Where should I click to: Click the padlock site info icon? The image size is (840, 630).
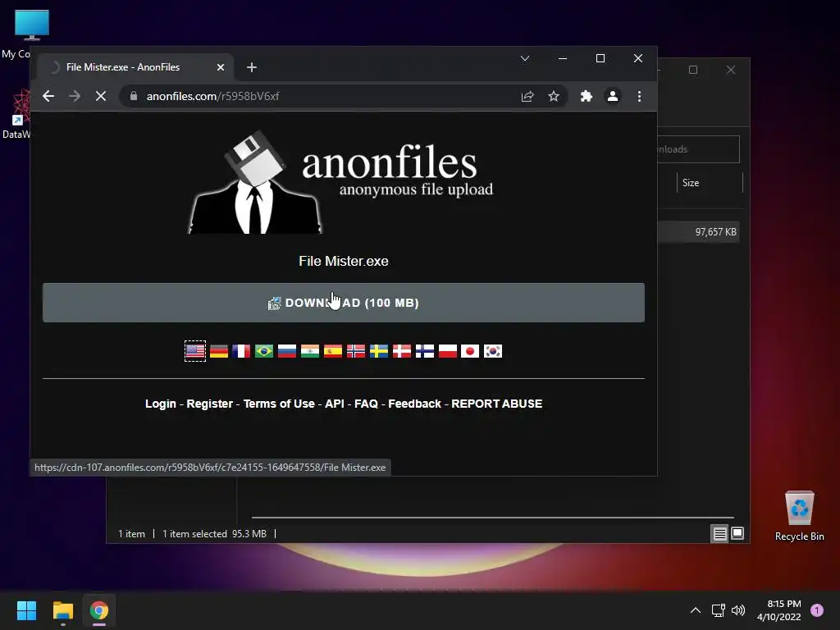[134, 97]
